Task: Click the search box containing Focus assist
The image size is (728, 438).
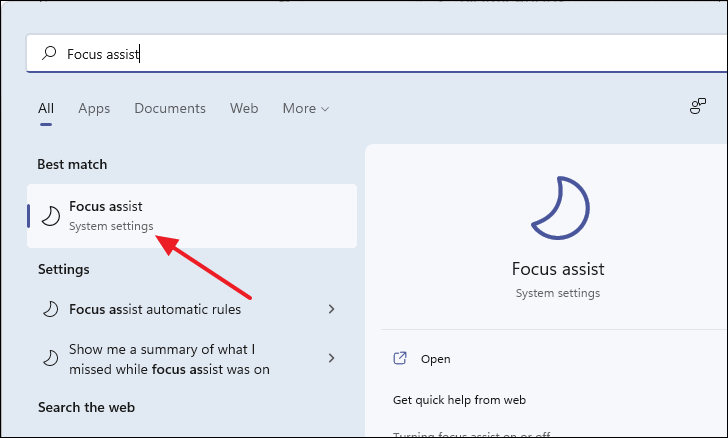Action: click(x=377, y=54)
